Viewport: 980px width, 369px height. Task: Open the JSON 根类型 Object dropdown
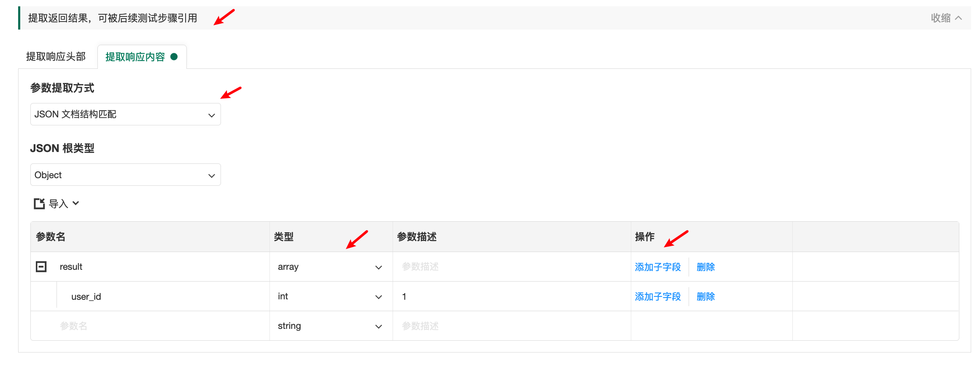pos(125,175)
